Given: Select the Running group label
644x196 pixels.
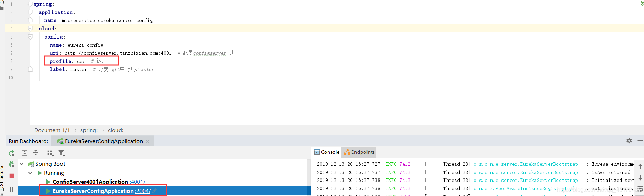Looking at the screenshot, I should (x=54, y=173).
